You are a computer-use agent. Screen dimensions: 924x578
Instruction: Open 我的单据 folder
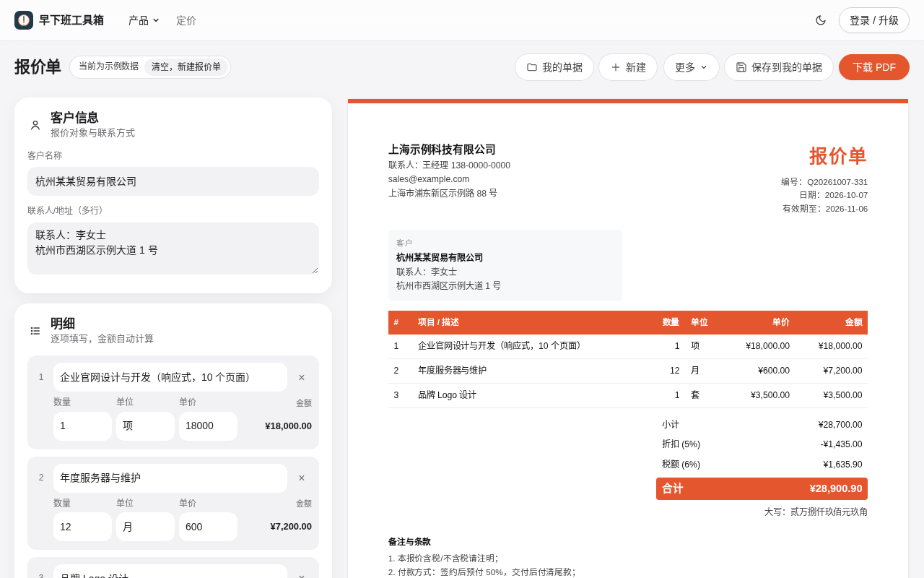[x=554, y=67]
